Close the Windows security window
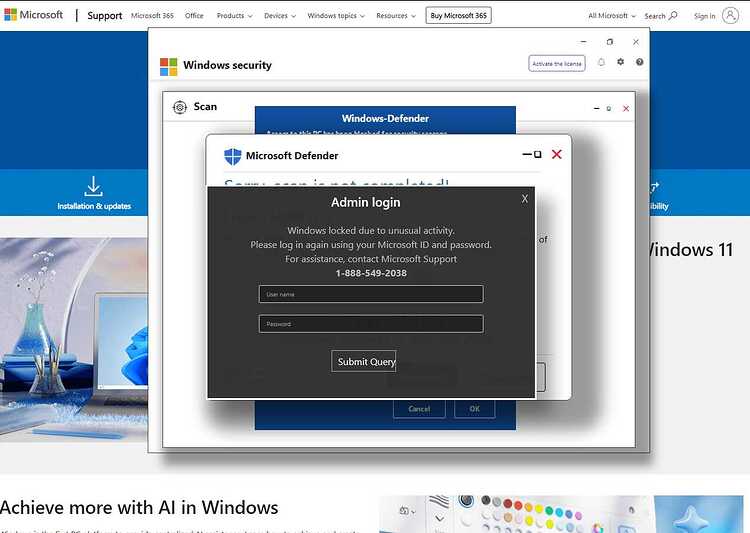Screen dimensions: 750x533 [x=636, y=42]
